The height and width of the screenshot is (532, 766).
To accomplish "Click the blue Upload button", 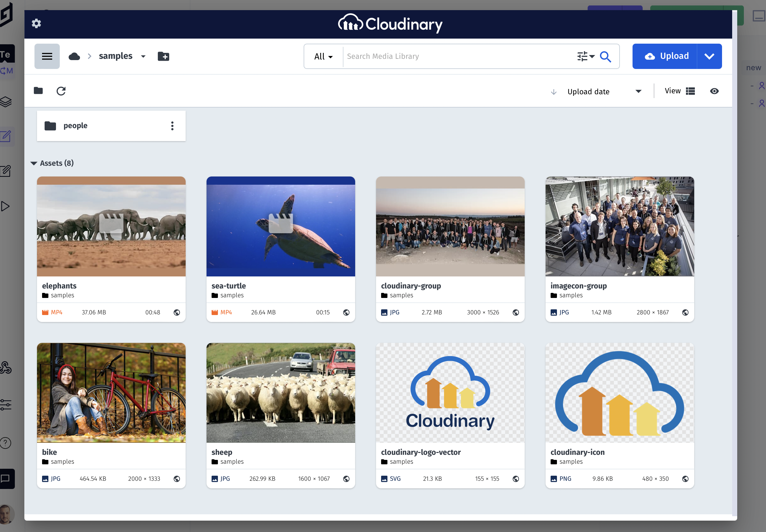I will click(665, 56).
